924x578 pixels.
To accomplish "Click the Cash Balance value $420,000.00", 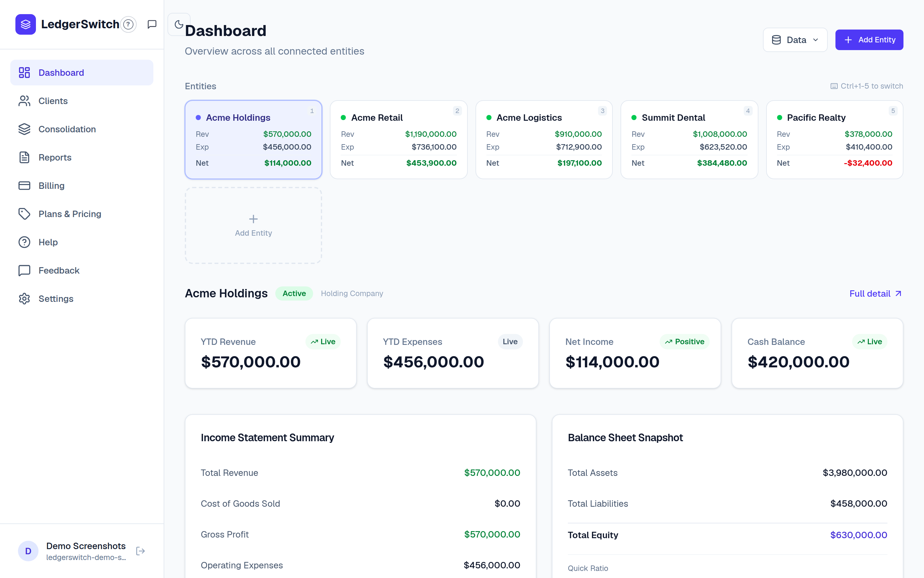I will [x=798, y=362].
